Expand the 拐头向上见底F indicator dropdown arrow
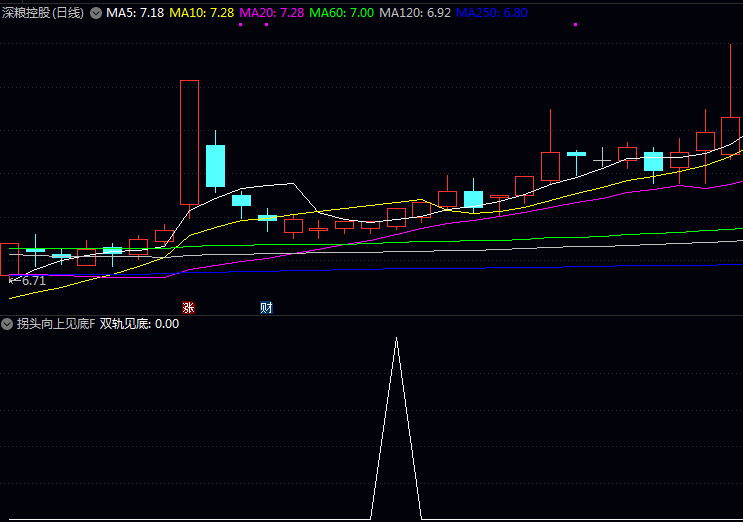This screenshot has width=743, height=522. pyautogui.click(x=8, y=324)
